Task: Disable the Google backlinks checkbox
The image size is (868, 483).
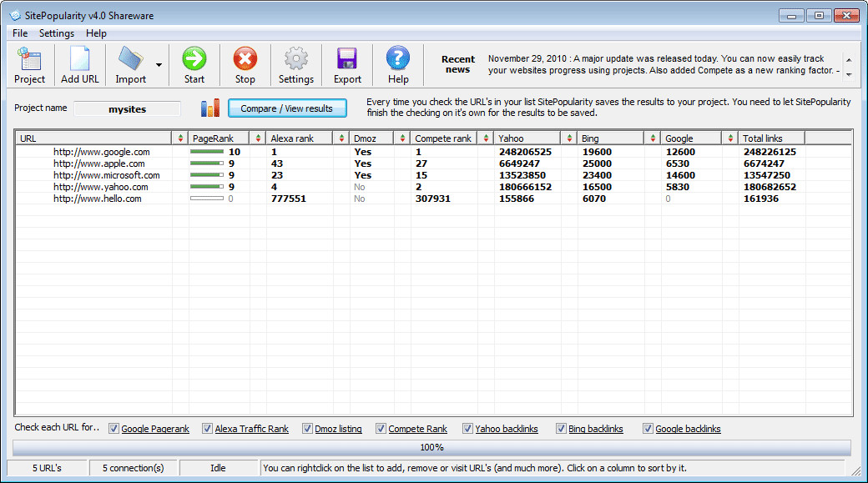Action: tap(648, 428)
